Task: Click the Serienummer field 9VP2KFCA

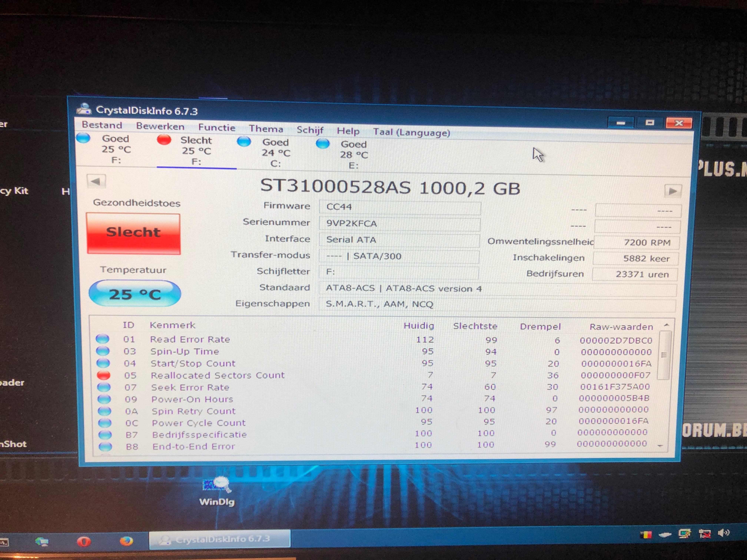Action: [399, 224]
